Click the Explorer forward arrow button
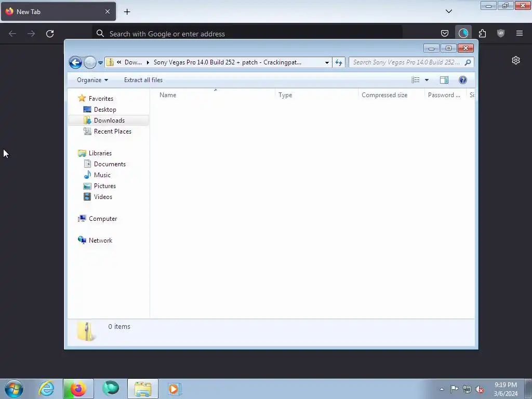The image size is (532, 399). pyautogui.click(x=90, y=62)
